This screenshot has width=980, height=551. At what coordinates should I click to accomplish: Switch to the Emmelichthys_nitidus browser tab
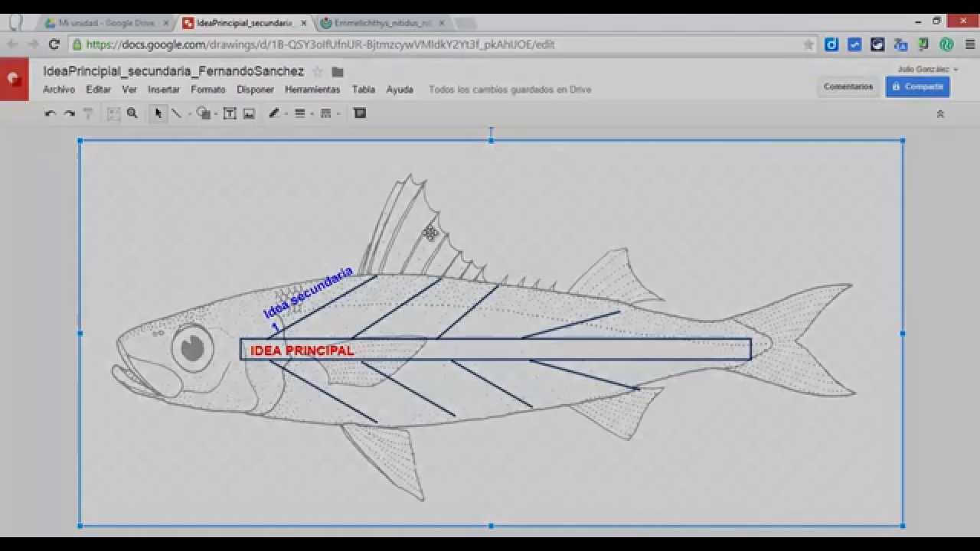383,23
